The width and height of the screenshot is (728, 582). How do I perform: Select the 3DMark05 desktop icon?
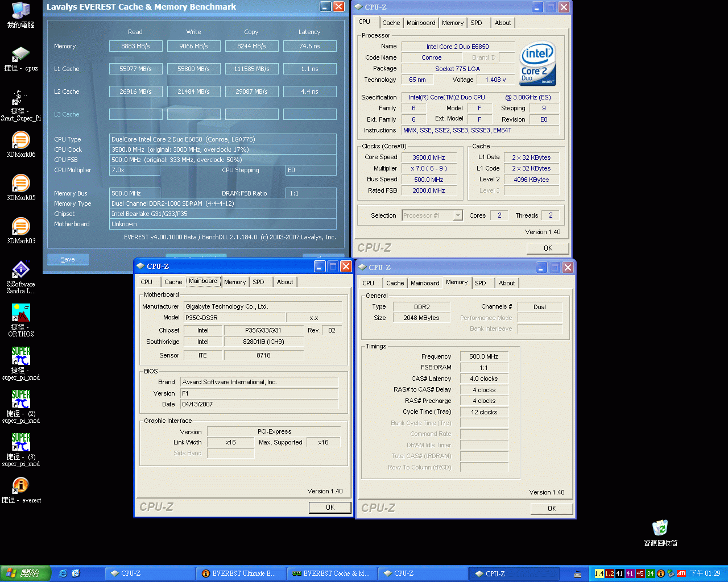coord(21,188)
